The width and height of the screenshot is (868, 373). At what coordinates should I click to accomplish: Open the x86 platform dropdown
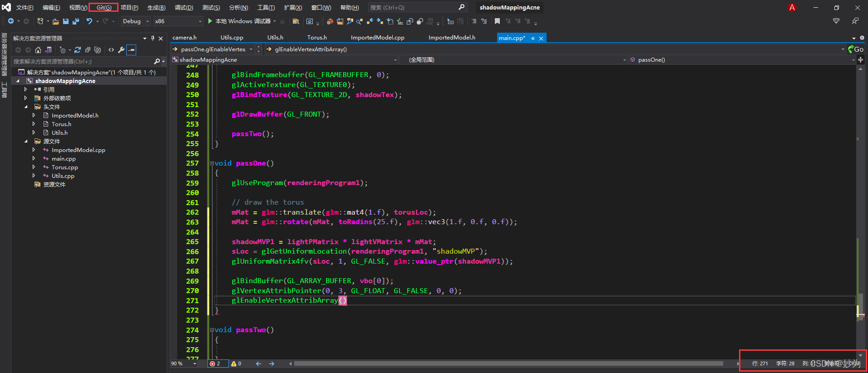tap(178, 21)
